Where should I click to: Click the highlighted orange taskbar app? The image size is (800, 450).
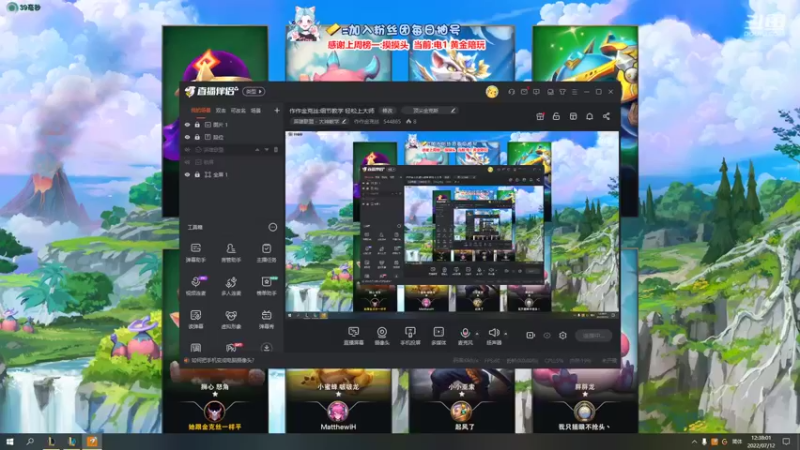[92, 441]
